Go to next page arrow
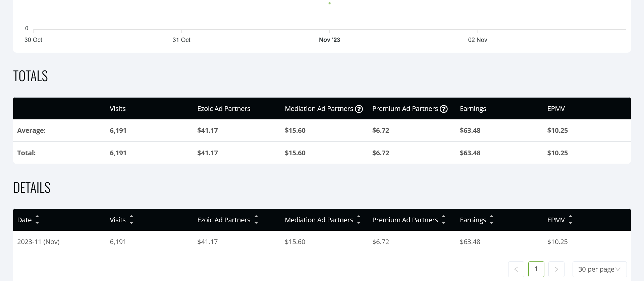Viewport: 644px width, 281px height. click(x=556, y=269)
